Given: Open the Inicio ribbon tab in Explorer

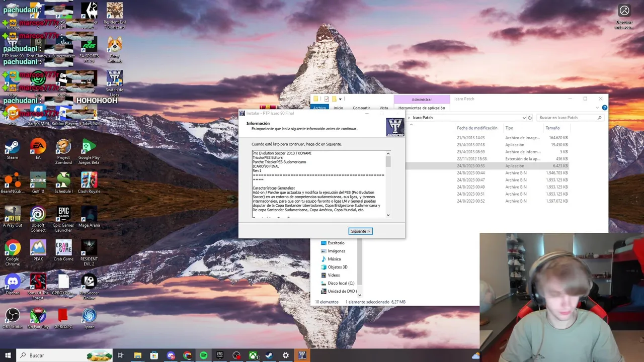Looking at the screenshot, I should pyautogui.click(x=338, y=108).
